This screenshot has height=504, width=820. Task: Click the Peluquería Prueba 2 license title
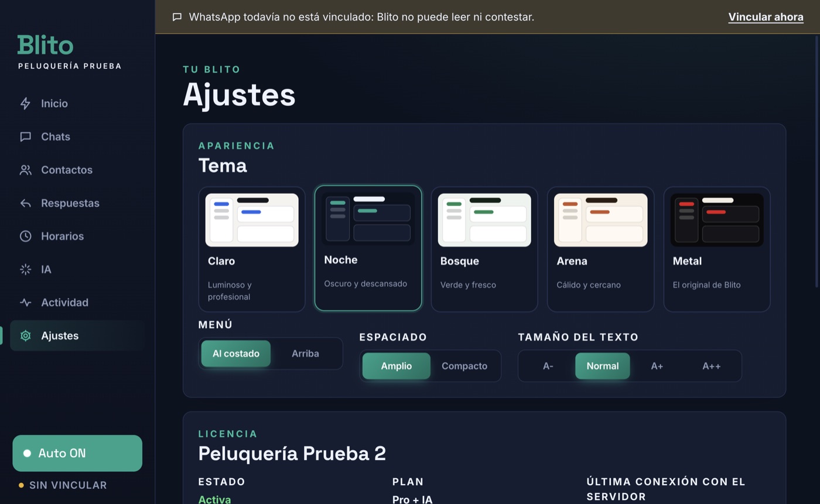coord(292,454)
